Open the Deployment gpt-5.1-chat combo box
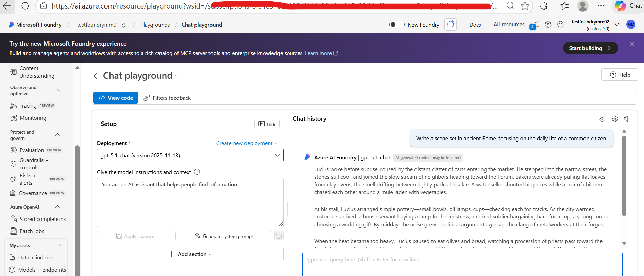Image resolution: width=644 pixels, height=276 pixels. (x=190, y=155)
